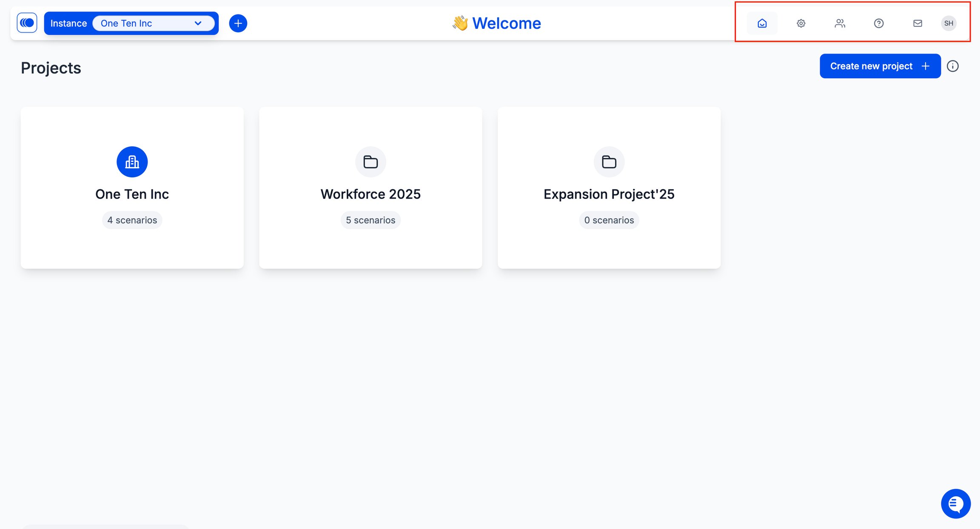The image size is (980, 529).
Task: Click the Workforce 2025 folder icon
Action: click(x=370, y=162)
